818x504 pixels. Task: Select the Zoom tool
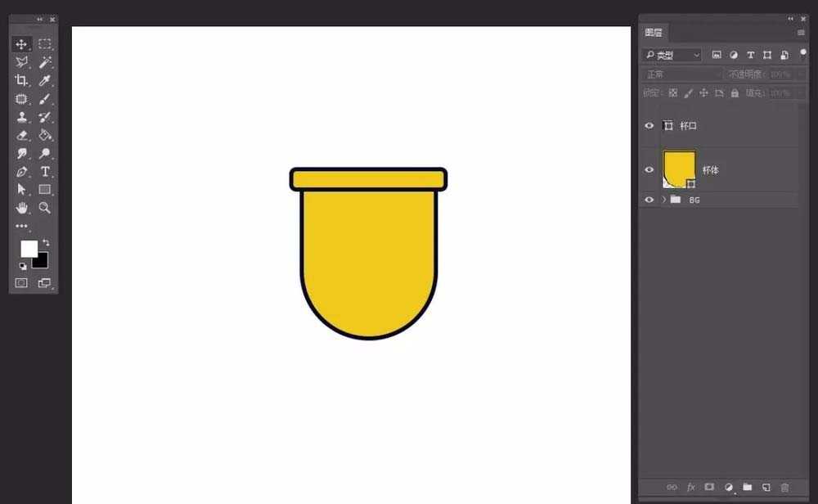coord(45,208)
